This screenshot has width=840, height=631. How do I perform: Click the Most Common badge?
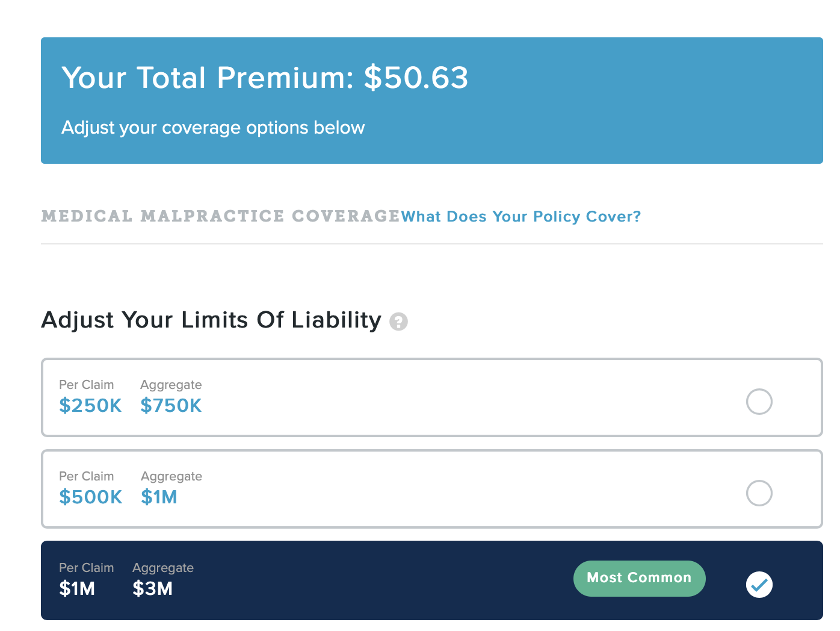tap(639, 579)
